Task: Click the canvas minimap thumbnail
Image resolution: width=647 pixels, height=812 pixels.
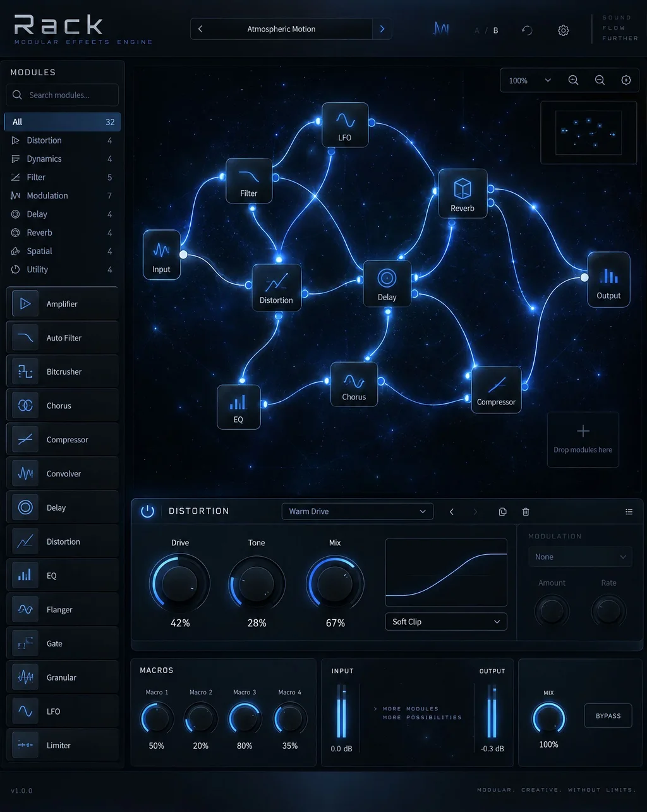Action: pyautogui.click(x=588, y=133)
